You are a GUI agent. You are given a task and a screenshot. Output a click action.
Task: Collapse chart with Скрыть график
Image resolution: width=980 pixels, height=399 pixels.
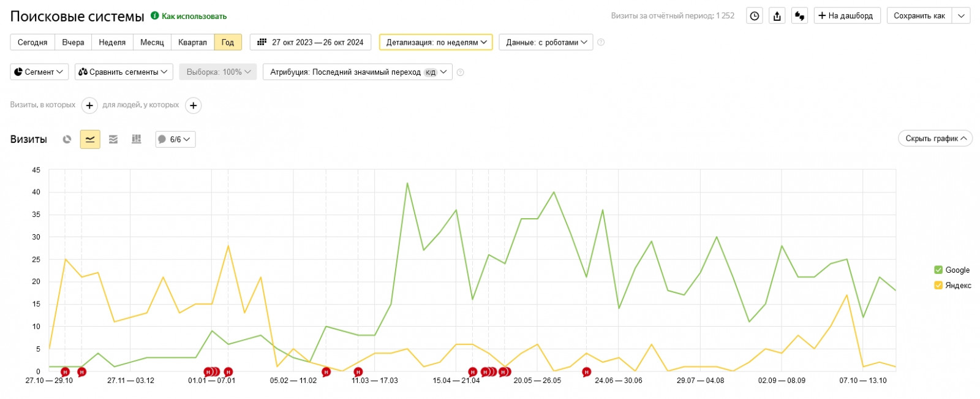click(x=935, y=139)
